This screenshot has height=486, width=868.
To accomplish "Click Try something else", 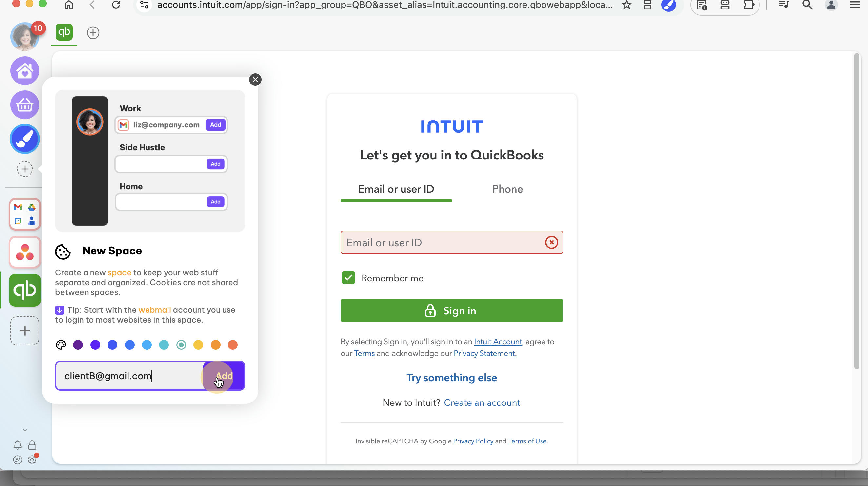I will [x=452, y=377].
